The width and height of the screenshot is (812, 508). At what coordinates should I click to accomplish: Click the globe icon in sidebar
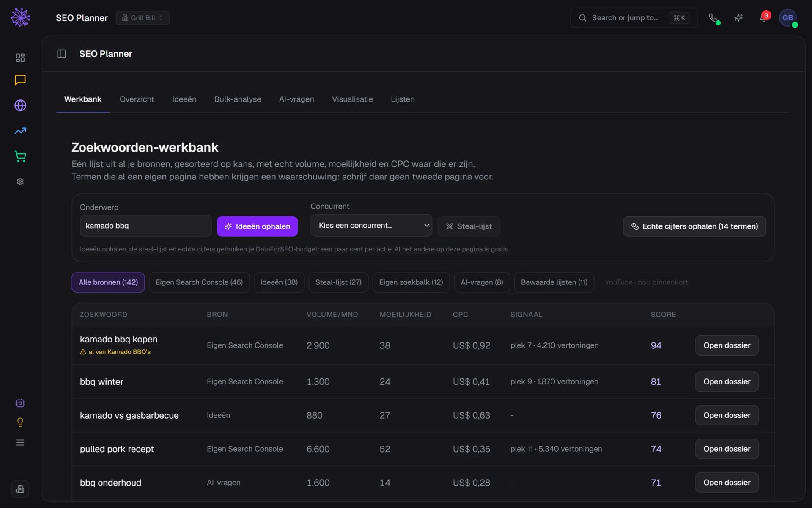click(x=20, y=105)
